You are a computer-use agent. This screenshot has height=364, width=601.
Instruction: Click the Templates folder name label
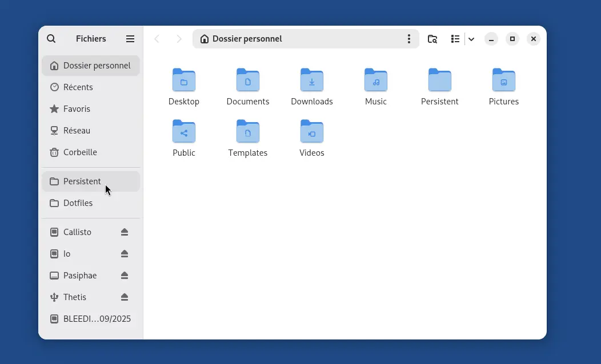[248, 153]
